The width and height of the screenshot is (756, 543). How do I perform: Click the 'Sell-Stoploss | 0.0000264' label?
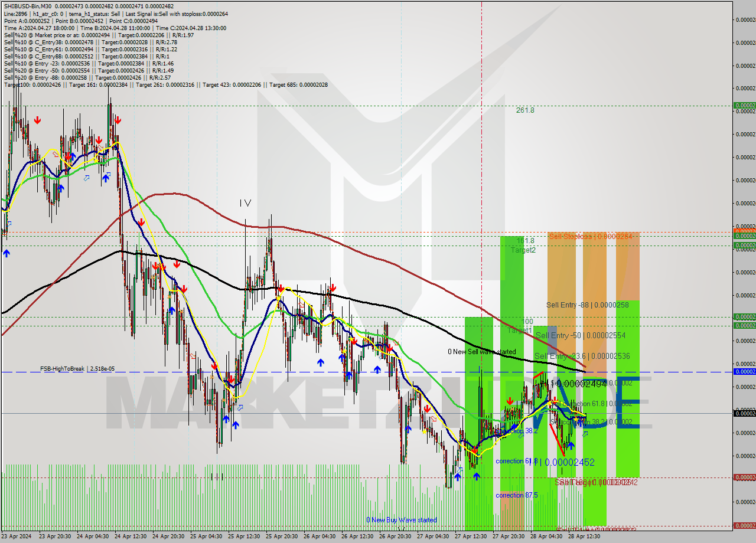pos(591,237)
